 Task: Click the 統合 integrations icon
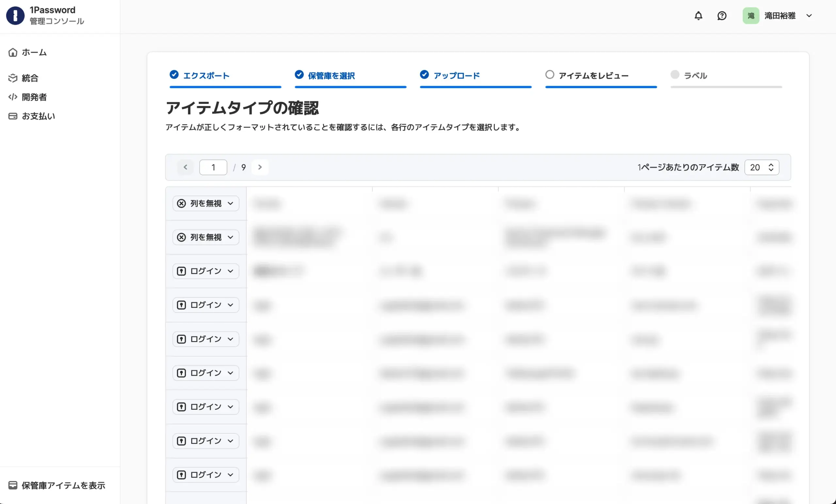click(13, 78)
